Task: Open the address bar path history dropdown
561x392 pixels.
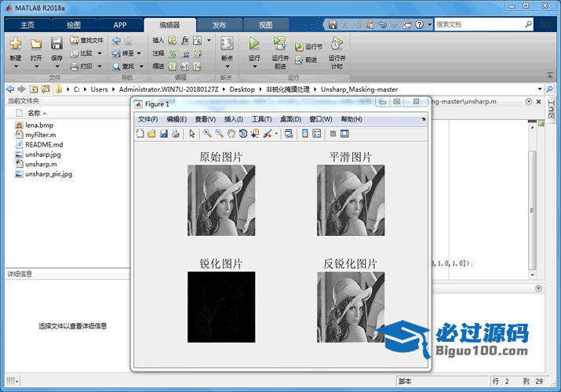Action: click(x=540, y=89)
